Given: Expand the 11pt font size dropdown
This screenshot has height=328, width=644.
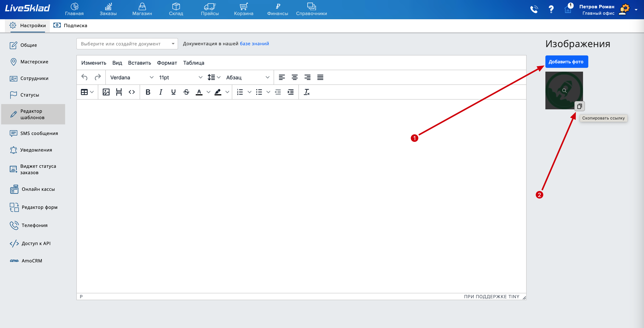Looking at the screenshot, I should point(180,78).
